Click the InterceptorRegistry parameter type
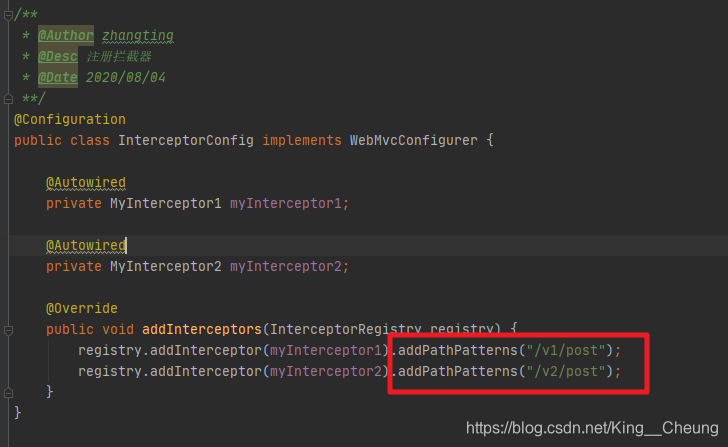The image size is (728, 447). (345, 329)
